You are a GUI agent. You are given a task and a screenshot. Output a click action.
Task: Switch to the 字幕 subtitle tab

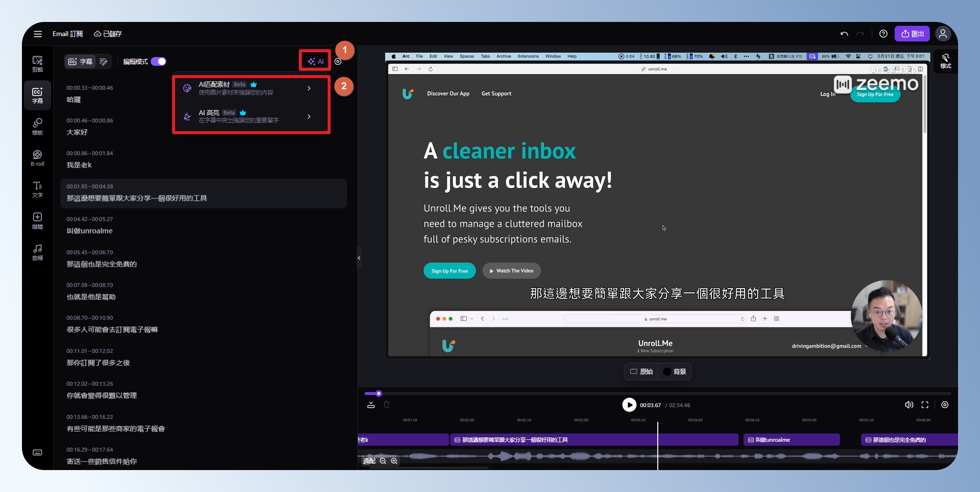[80, 61]
